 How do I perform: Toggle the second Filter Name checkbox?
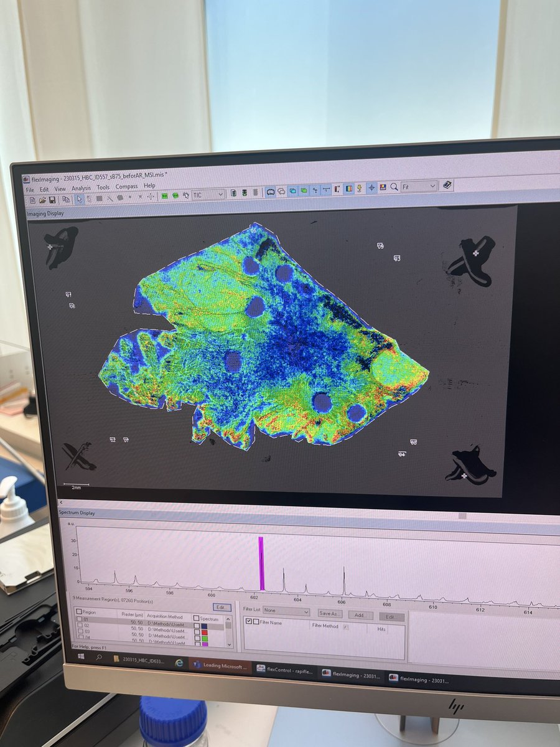coord(255,622)
